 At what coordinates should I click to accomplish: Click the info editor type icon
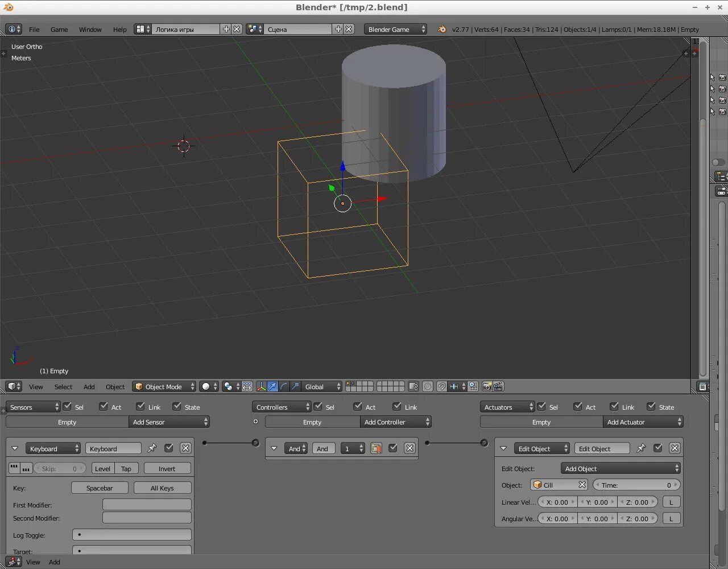click(13, 29)
